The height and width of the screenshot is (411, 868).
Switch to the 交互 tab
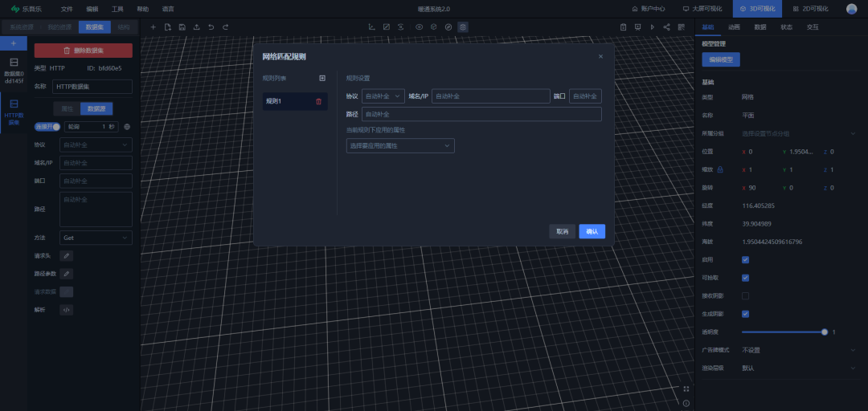(x=813, y=27)
